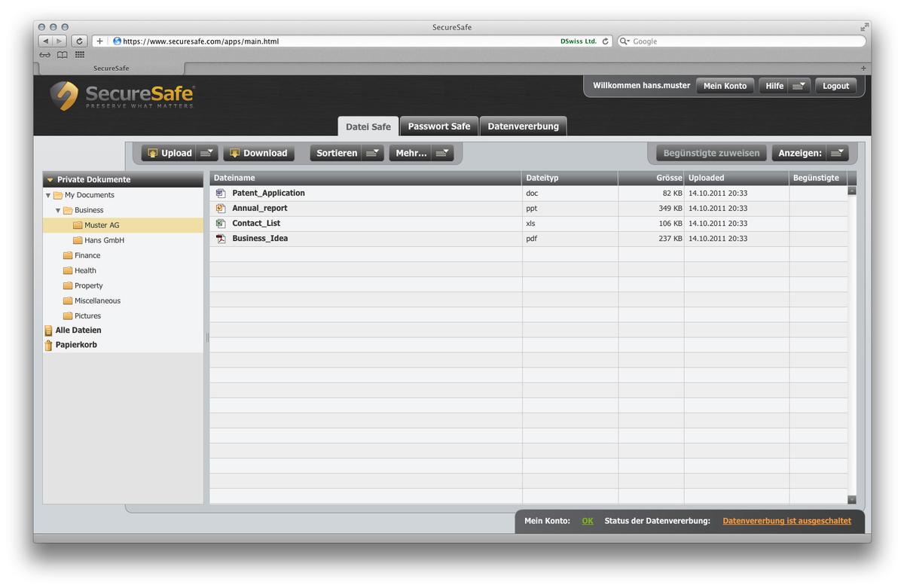Click the new tab plus button
Image resolution: width=904 pixels, height=588 pixels.
pos(863,68)
